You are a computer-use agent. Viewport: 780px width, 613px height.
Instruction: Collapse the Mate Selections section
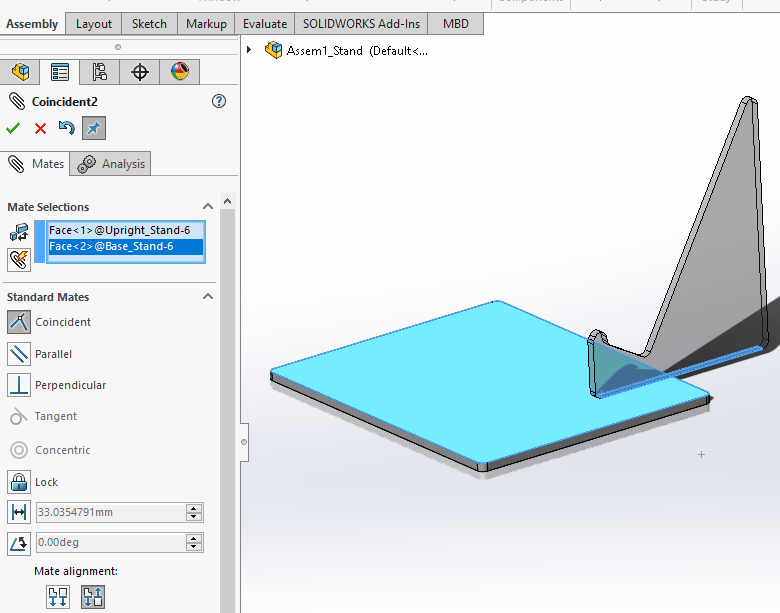click(x=208, y=207)
